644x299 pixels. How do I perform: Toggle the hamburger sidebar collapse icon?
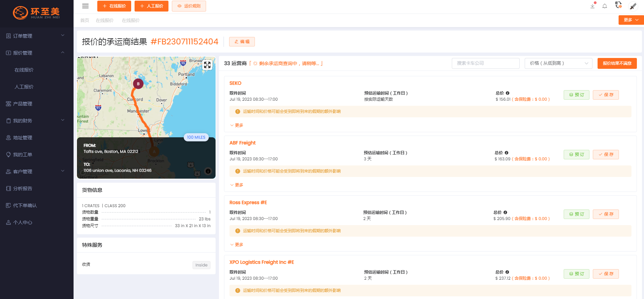click(x=85, y=6)
